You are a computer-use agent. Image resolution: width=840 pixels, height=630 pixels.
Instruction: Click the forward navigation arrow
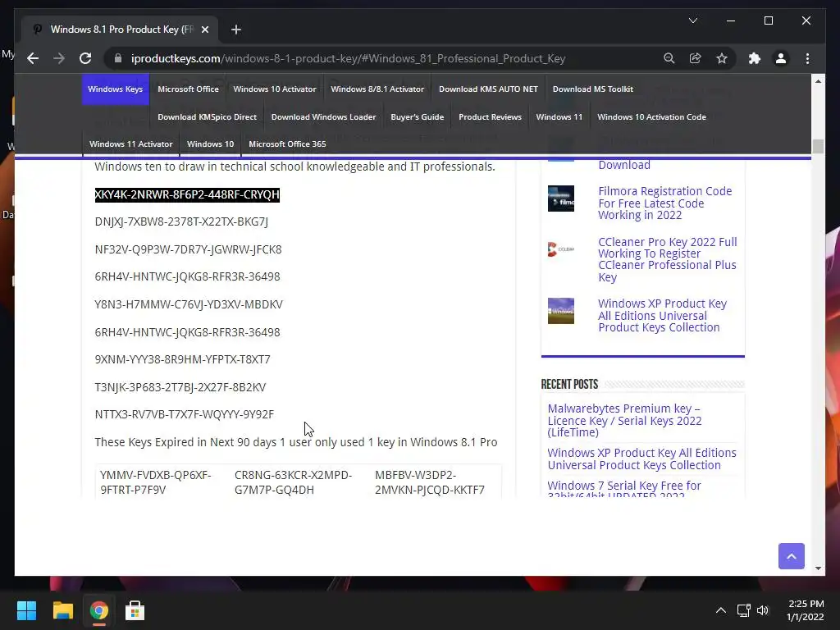click(59, 58)
